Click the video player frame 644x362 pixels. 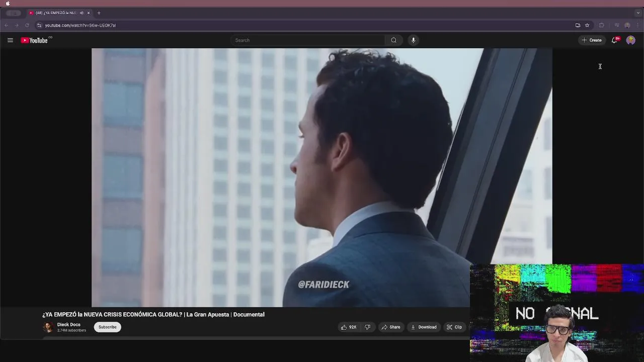pyautogui.click(x=322, y=177)
